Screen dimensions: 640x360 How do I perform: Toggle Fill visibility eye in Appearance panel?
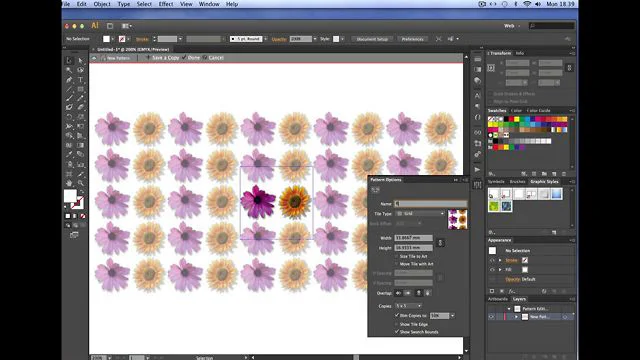[x=492, y=270]
